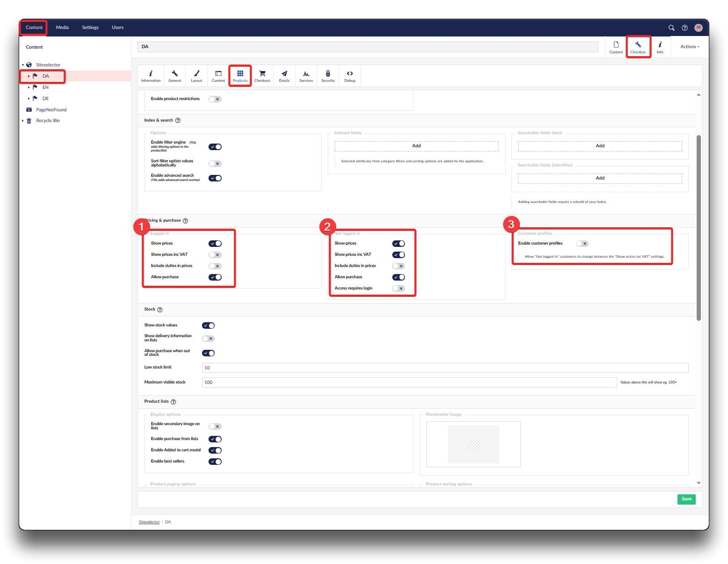Enable Access requires login toggle
This screenshot has height=564, width=728.
coord(398,289)
